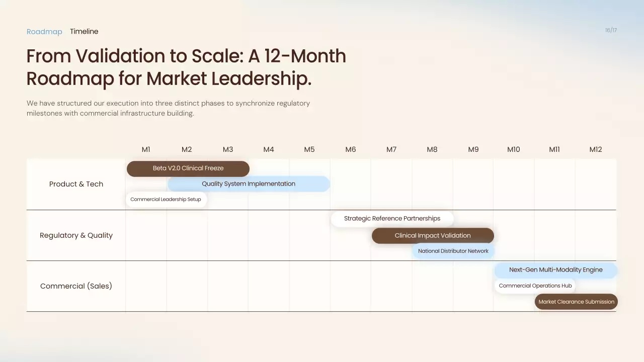Click the Market Clearance Submission bar
The width and height of the screenshot is (644, 362).
(576, 302)
